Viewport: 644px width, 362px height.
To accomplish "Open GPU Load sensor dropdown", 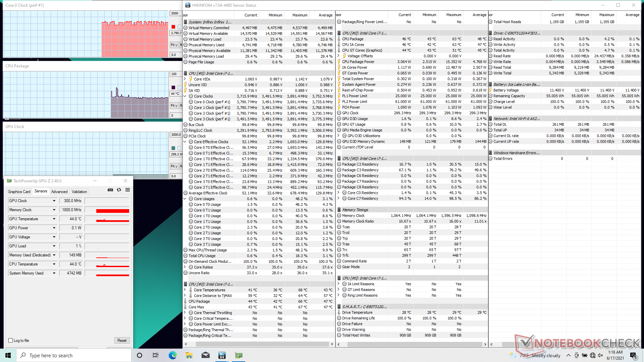I will (54, 246).
